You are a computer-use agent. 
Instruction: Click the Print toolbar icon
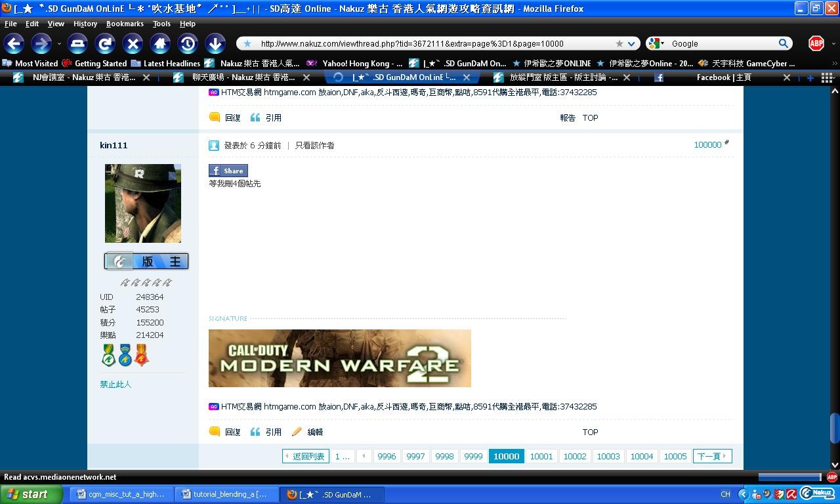(x=77, y=43)
